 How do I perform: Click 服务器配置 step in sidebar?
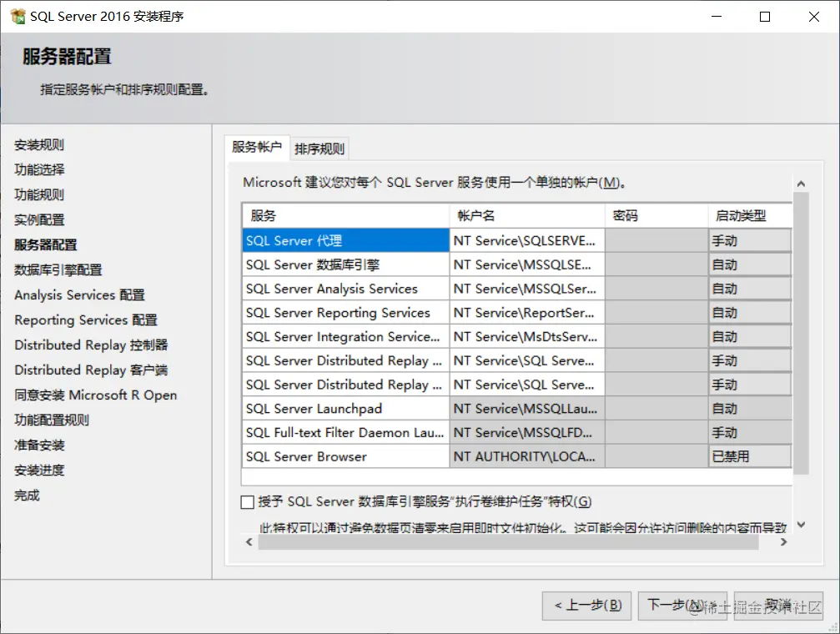pos(46,245)
